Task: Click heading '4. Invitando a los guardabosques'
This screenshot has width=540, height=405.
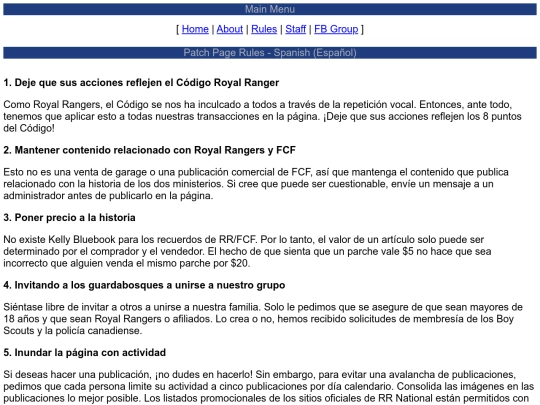Action: point(144,285)
